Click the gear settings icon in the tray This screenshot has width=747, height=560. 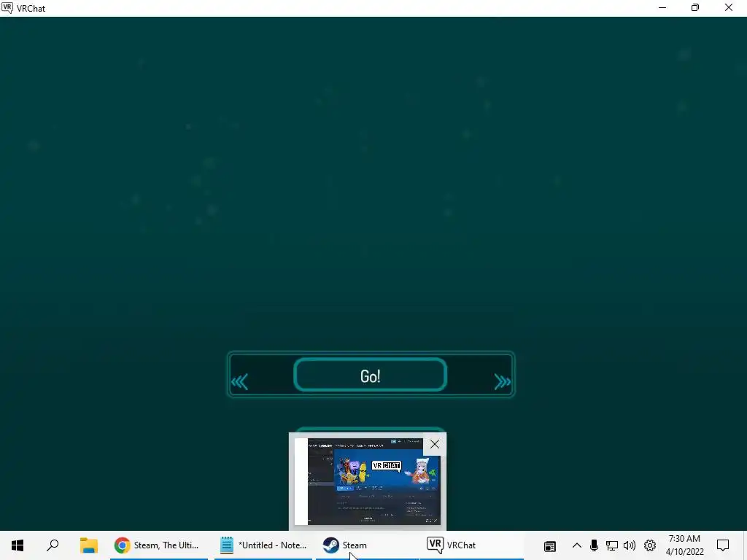tap(650, 545)
